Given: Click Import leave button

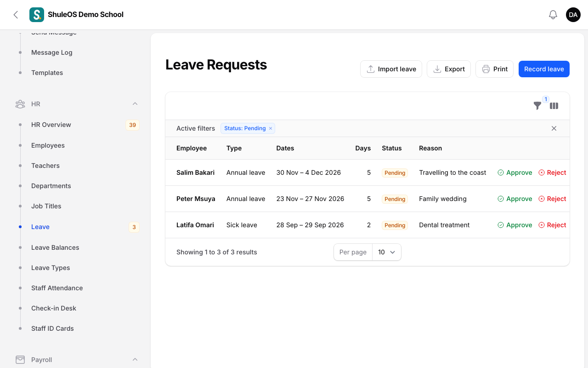Looking at the screenshot, I should click(x=391, y=69).
